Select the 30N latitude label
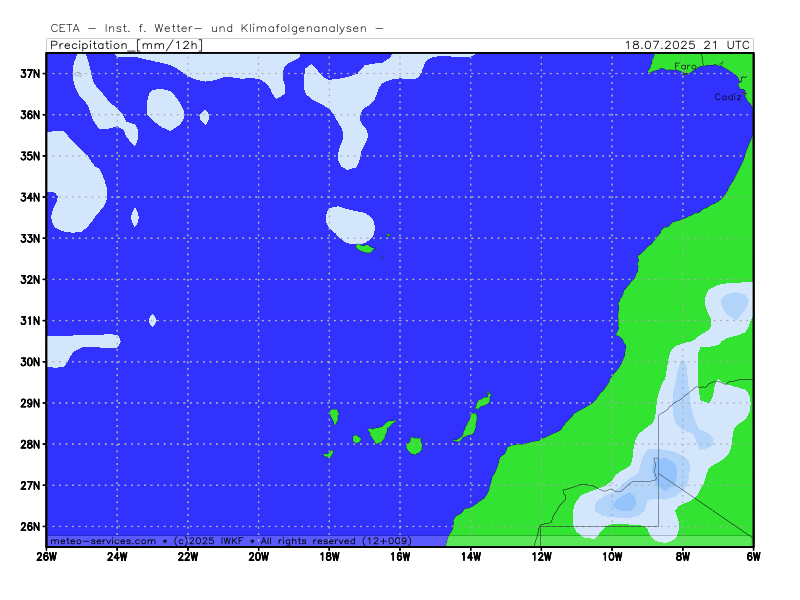Image resolution: width=800 pixels, height=600 pixels. (30, 362)
